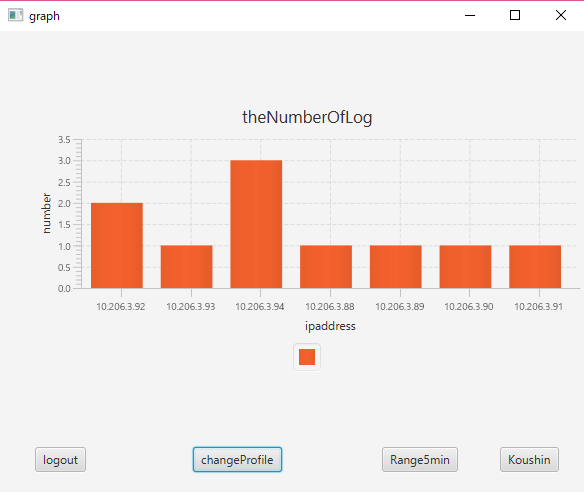The width and height of the screenshot is (584, 492).
Task: Click the Koushin refresh button
Action: click(529, 460)
